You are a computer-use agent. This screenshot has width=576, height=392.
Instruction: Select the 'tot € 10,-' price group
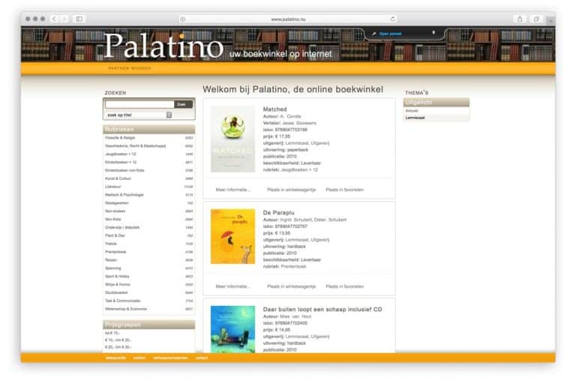pos(112,333)
